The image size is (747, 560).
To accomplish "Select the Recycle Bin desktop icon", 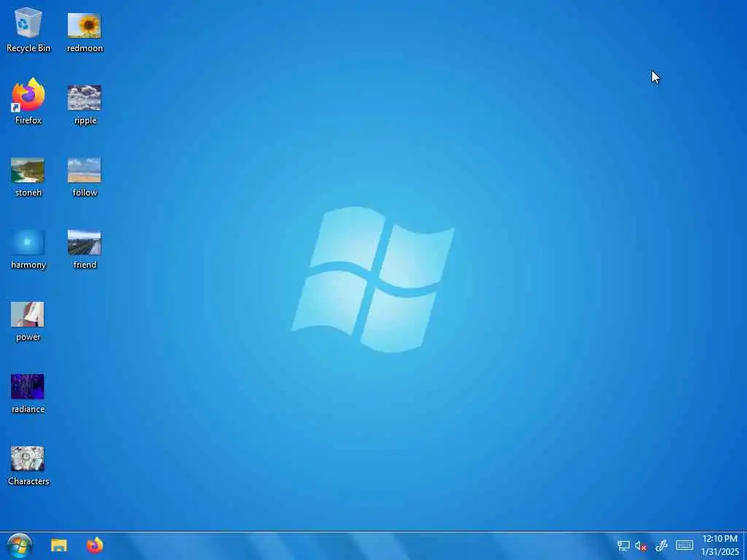I will click(28, 29).
